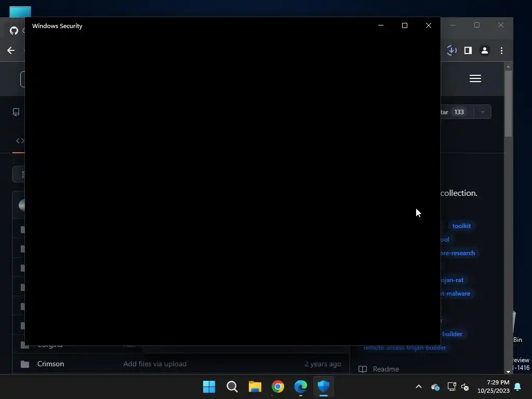Open the browser profile avatar
532x399 pixels.
pyautogui.click(x=485, y=50)
